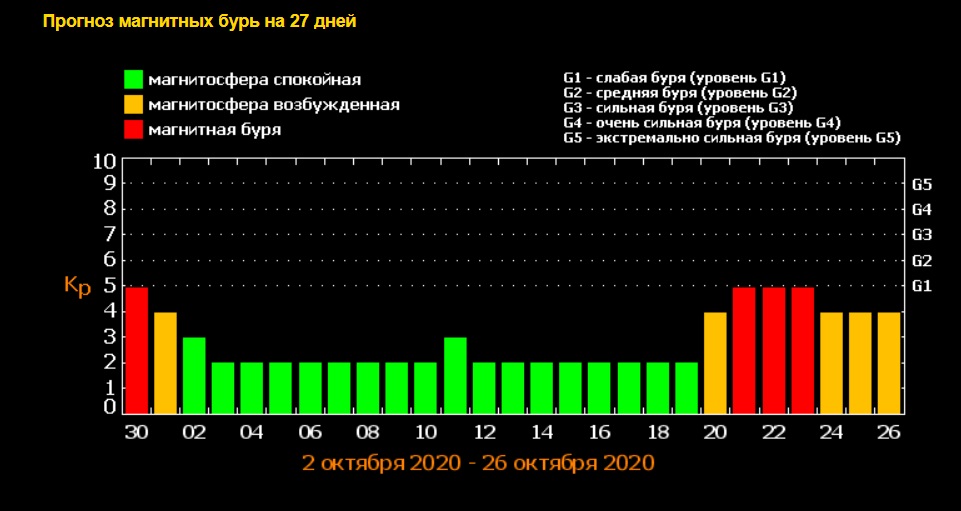The image size is (961, 511).
Task: Click the 'Kp' axis label
Action: (x=77, y=286)
